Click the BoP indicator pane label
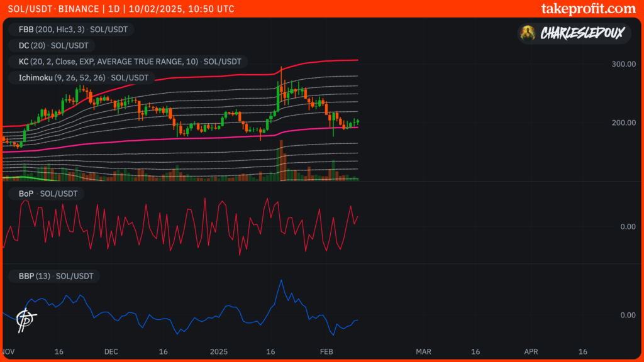The image size is (644, 362). [x=43, y=194]
